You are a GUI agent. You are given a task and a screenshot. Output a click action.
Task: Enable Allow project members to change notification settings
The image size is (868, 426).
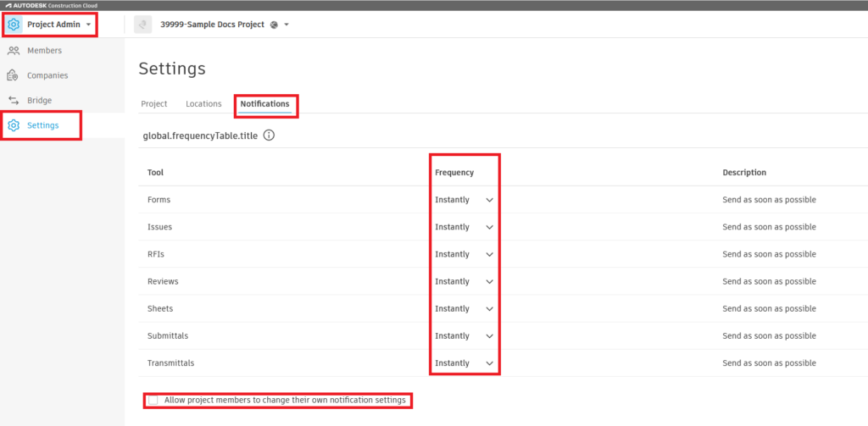pyautogui.click(x=153, y=400)
